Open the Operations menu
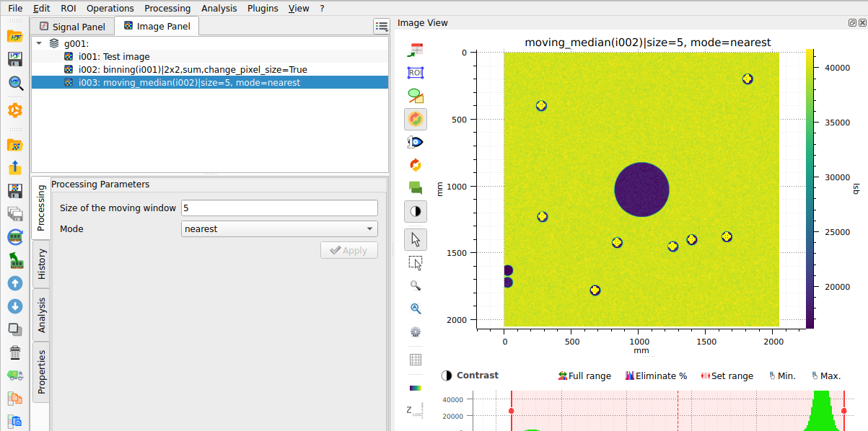Image resolution: width=868 pixels, height=431 pixels. tap(110, 9)
